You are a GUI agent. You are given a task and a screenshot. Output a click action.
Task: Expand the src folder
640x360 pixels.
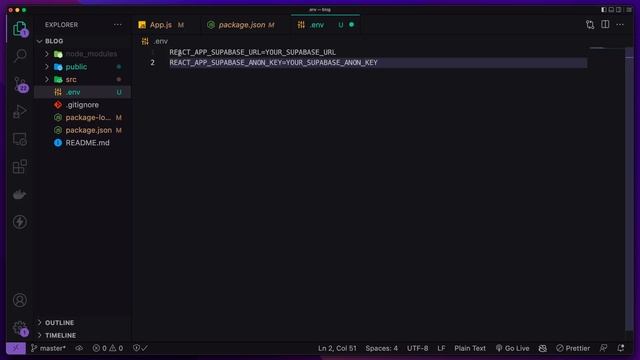(47, 79)
